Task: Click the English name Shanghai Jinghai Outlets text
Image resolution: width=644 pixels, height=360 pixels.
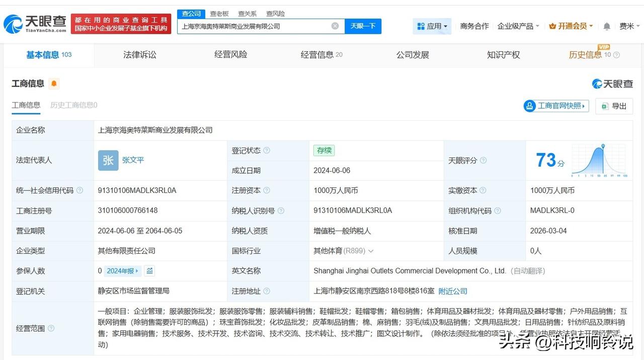Action: [410, 271]
